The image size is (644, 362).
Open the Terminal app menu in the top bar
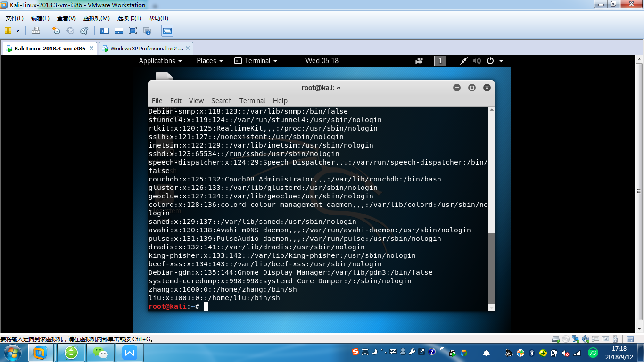(256, 61)
